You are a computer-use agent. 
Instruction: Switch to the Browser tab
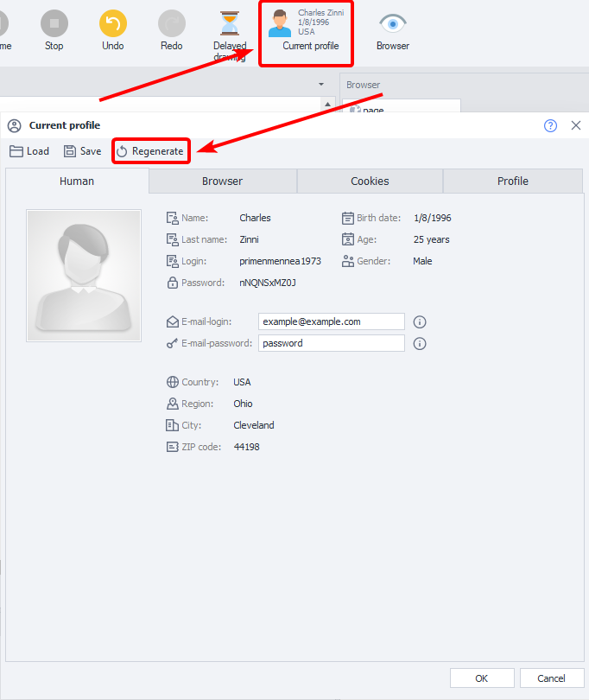click(222, 181)
